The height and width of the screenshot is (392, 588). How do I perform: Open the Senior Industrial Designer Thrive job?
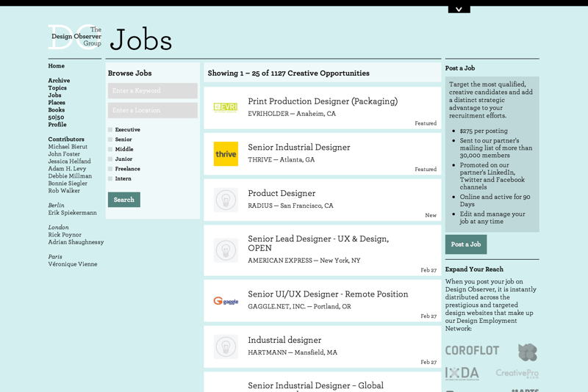pyautogui.click(x=299, y=147)
